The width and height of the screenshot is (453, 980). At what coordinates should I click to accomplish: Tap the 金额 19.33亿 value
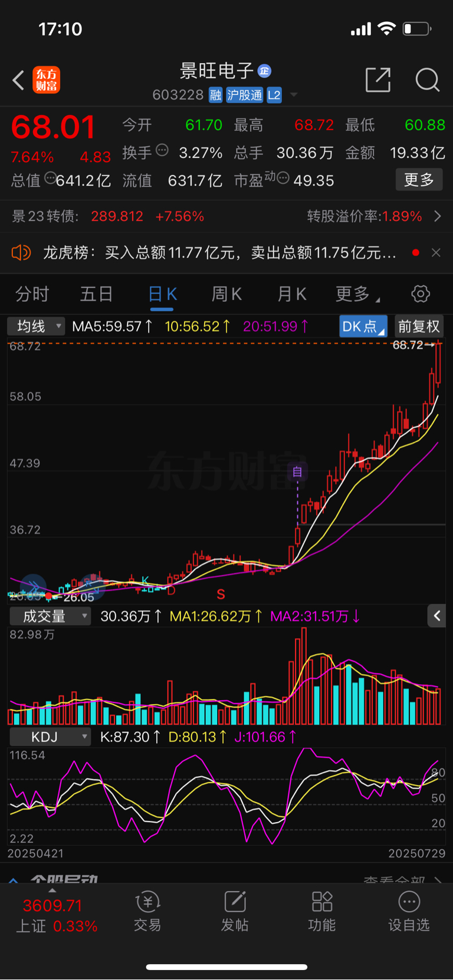pos(418,153)
